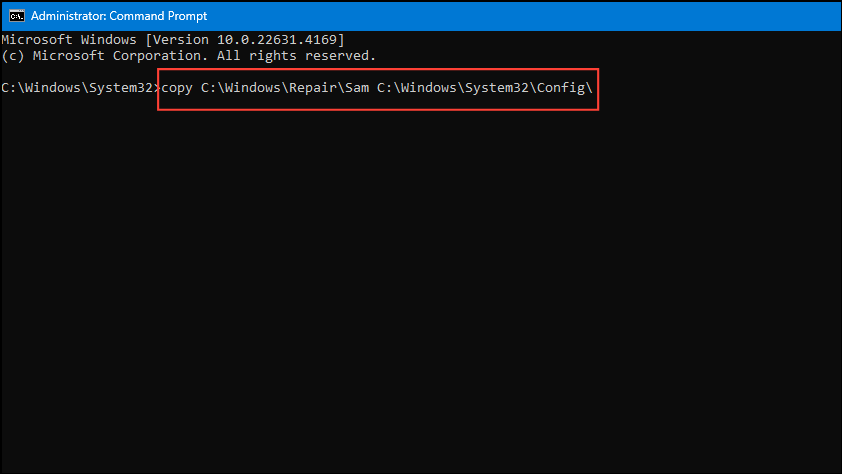Click the word 'Repair' in the source path

(x=313, y=89)
